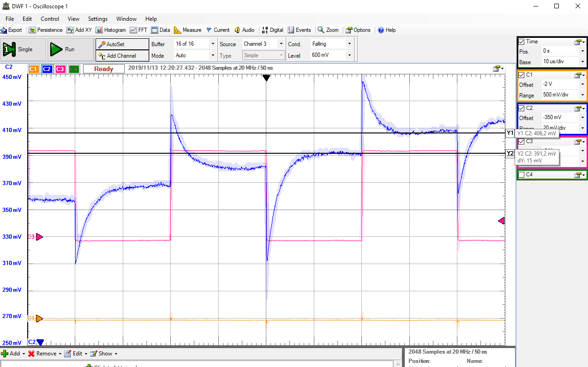Open the Digital channels tool

(x=272, y=30)
